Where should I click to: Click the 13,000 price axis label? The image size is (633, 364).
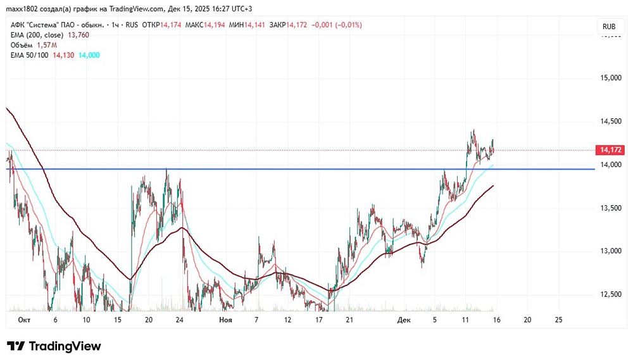coord(611,251)
